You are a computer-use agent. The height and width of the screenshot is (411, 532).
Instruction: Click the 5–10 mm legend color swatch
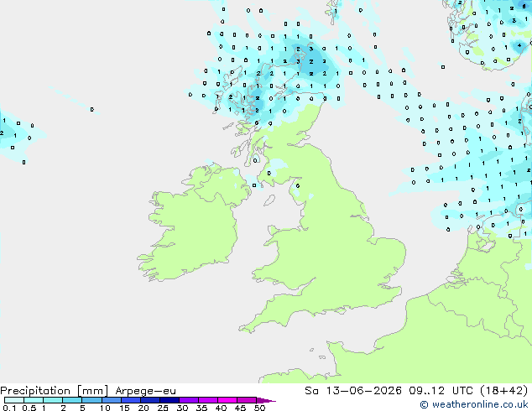tap(91, 400)
